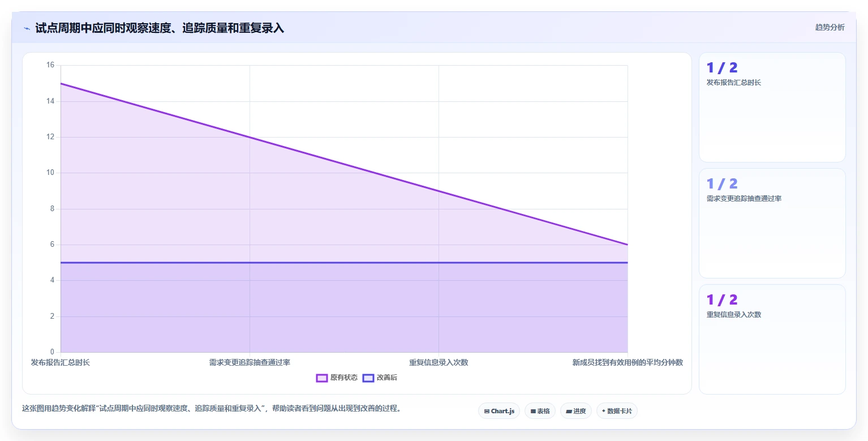Viewport: 868px width, 441px height.
Task: Click the blue 改善后 legend swatch
Action: point(368,378)
